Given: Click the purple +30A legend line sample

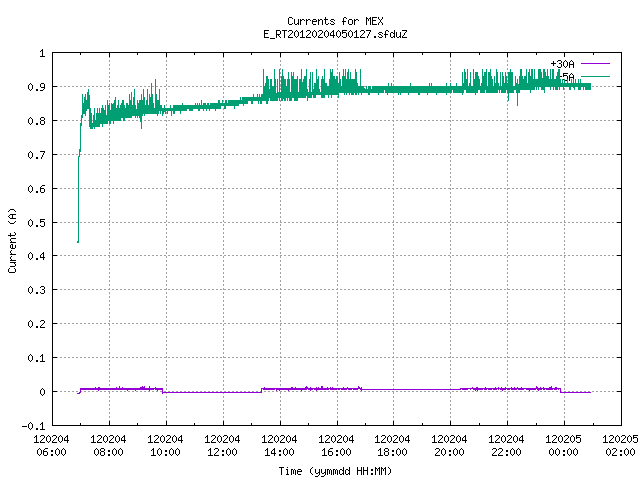Looking at the screenshot, I should click(595, 64).
